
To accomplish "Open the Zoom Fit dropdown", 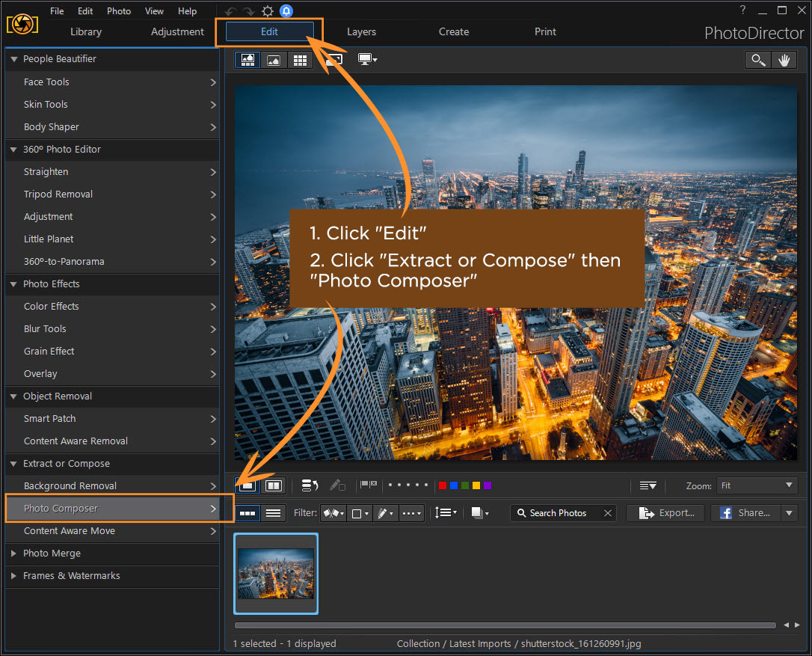I will coord(757,485).
